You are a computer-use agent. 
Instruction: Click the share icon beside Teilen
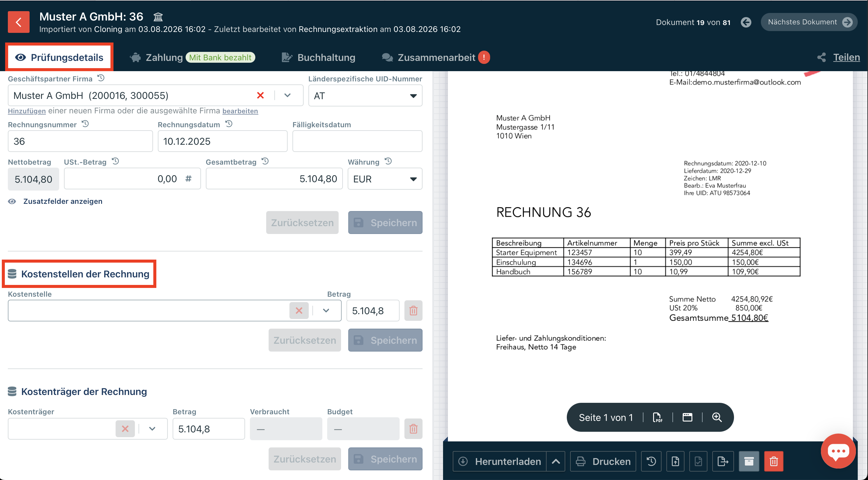point(821,57)
